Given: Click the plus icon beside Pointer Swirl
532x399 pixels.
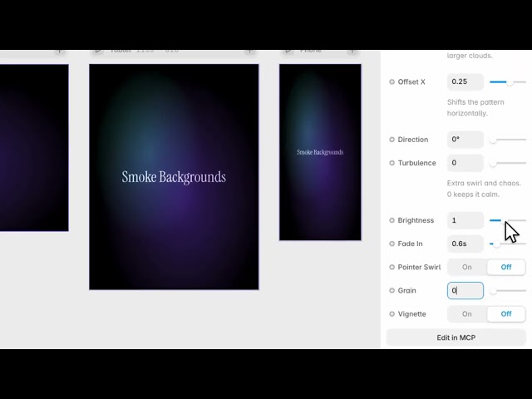Looking at the screenshot, I should click(x=392, y=267).
